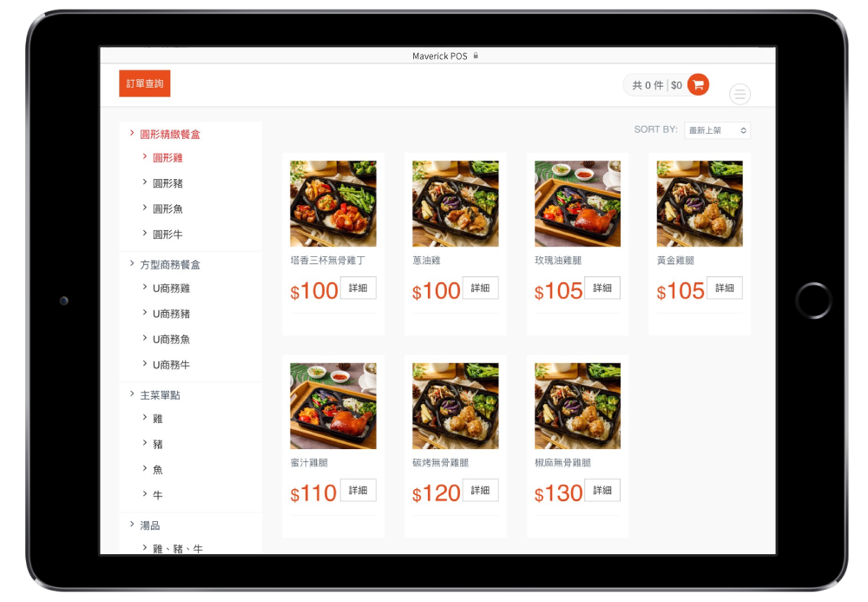Image resolution: width=868 pixels, height=602 pixels.
Task: Click 詳細 for 塔香三杯無骨雞丁
Action: pos(358,288)
